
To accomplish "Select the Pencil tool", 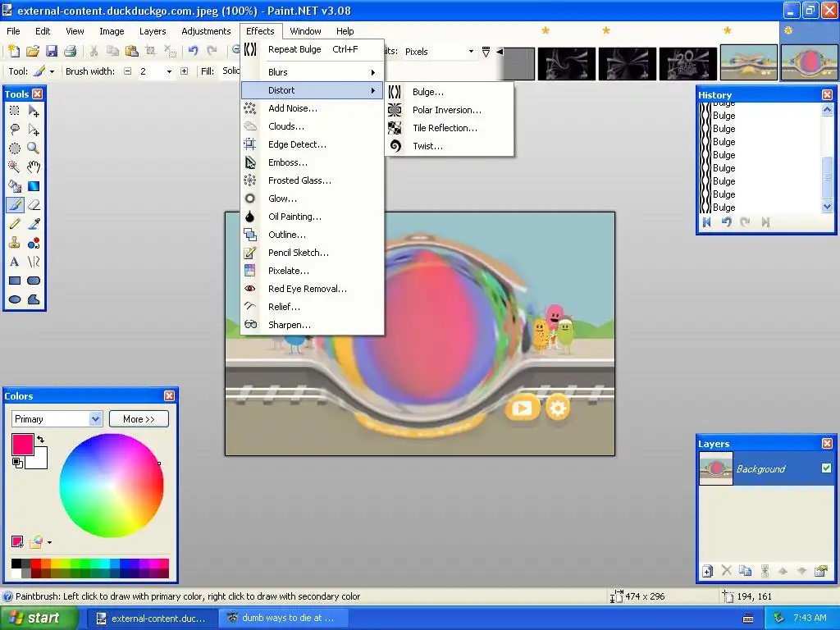I will 15,224.
